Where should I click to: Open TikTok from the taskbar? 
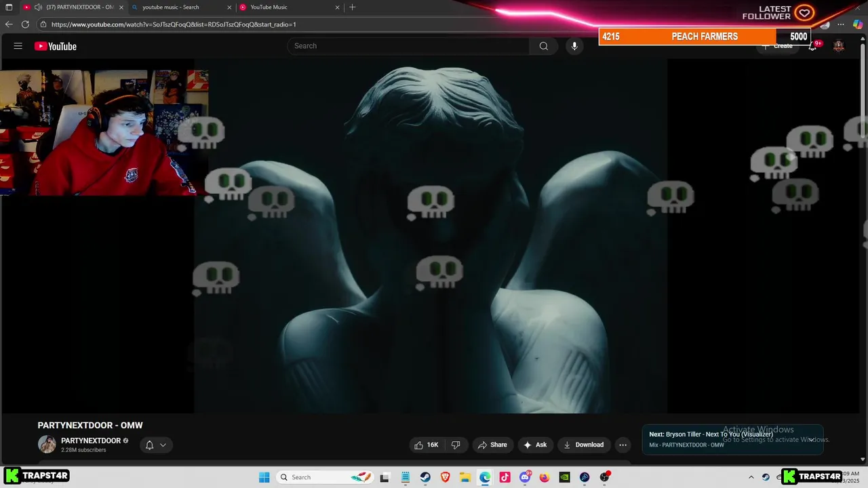505,477
